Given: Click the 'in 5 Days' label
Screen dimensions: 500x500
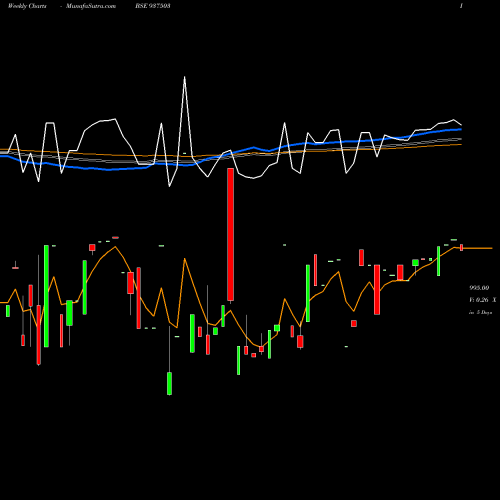Looking at the screenshot, I should click(481, 313).
